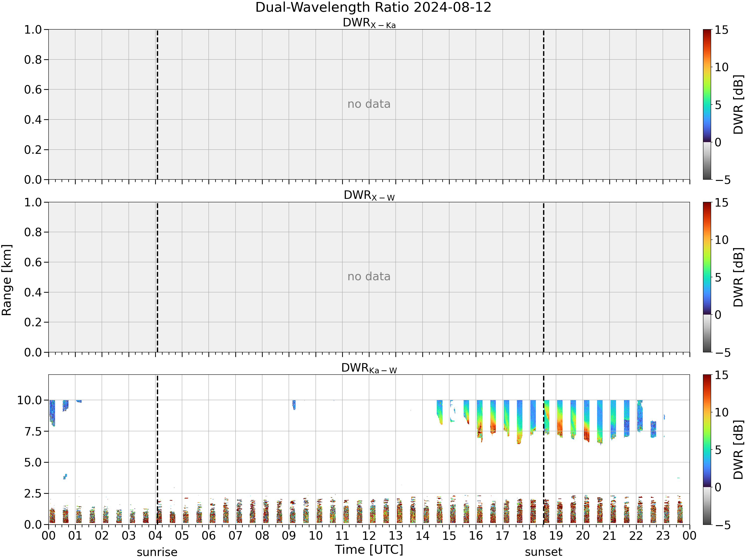Viewport: 747px width, 560px height.
Task: Click the dashed sunrise line in top panel
Action: 157,104
